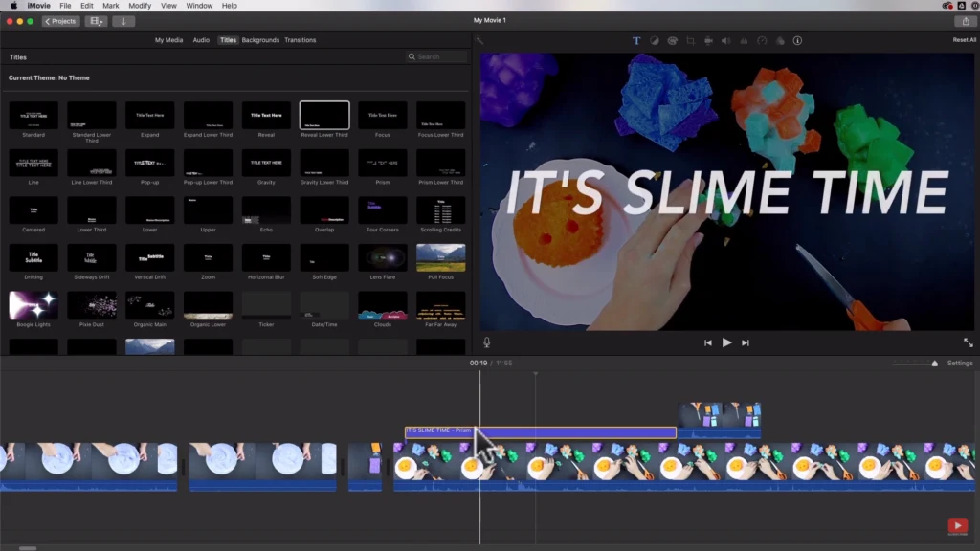This screenshot has height=551, width=980.
Task: Click the voiceover microphone icon
Action: (x=486, y=342)
